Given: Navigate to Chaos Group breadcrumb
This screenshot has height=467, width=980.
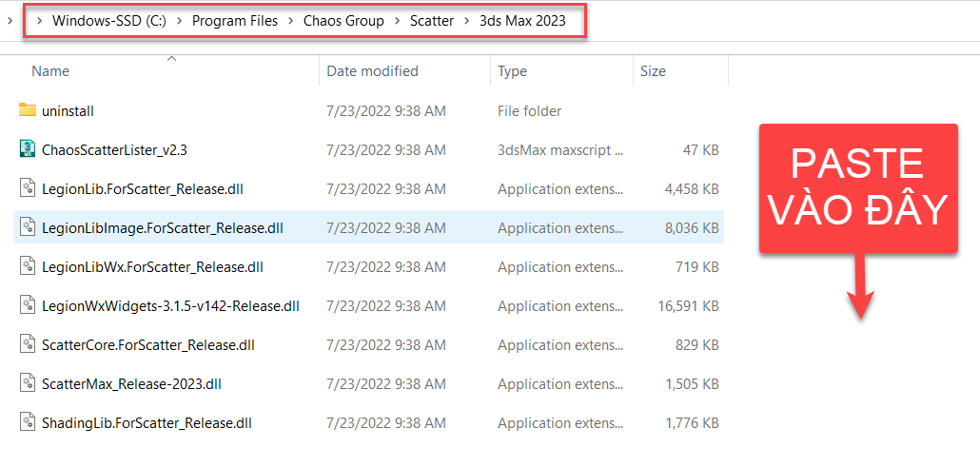Looking at the screenshot, I should tap(343, 21).
